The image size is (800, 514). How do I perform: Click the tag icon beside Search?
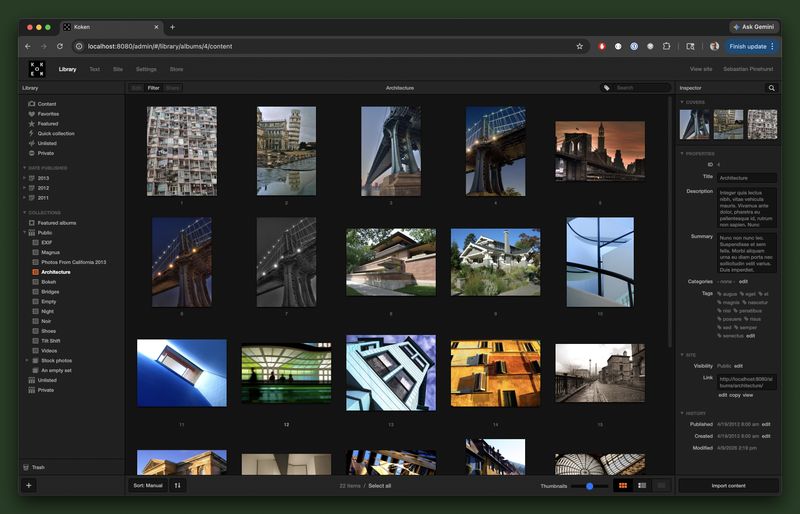606,88
